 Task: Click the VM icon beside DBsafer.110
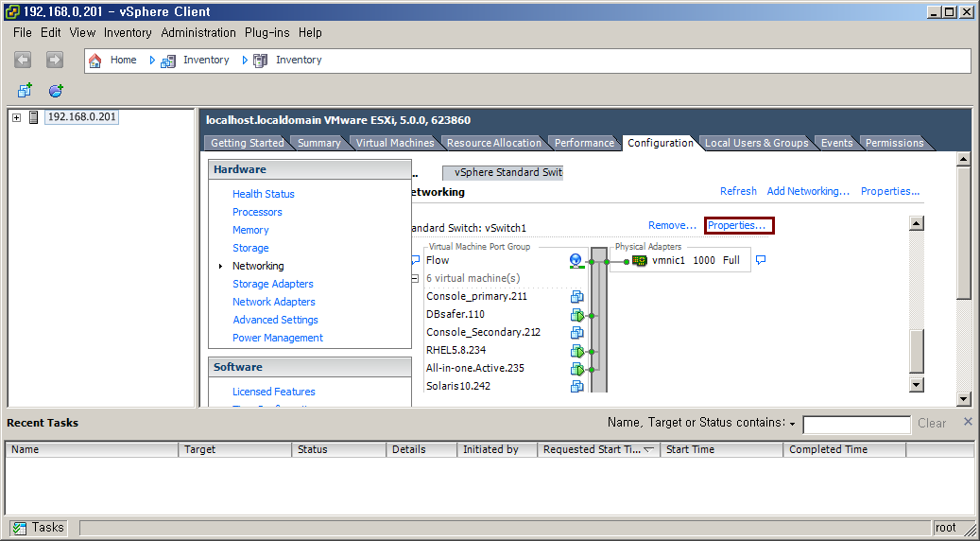pos(576,315)
